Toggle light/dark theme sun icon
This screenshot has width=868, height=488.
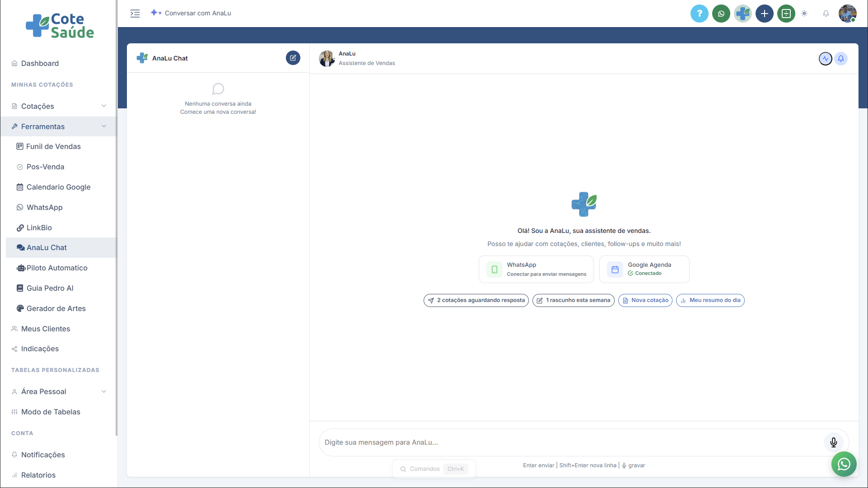(x=804, y=14)
